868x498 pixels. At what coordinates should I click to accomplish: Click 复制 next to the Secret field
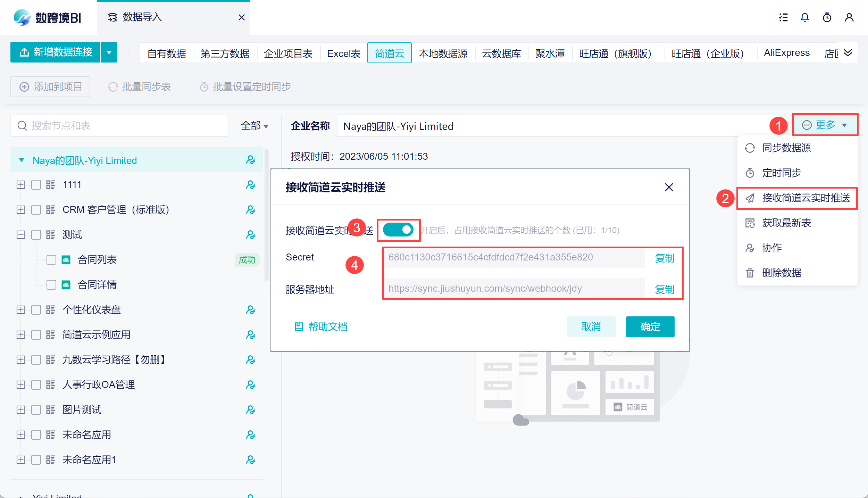click(664, 258)
